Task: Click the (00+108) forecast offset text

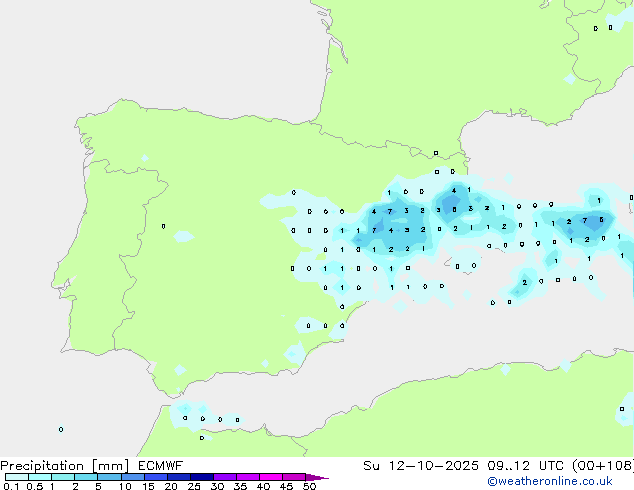Action: click(x=603, y=466)
